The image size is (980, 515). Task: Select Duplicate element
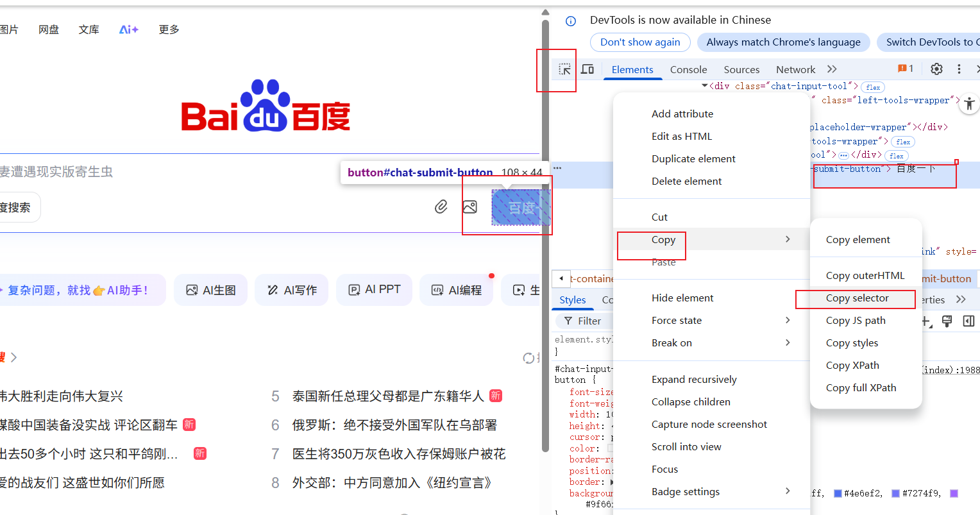click(712, 158)
